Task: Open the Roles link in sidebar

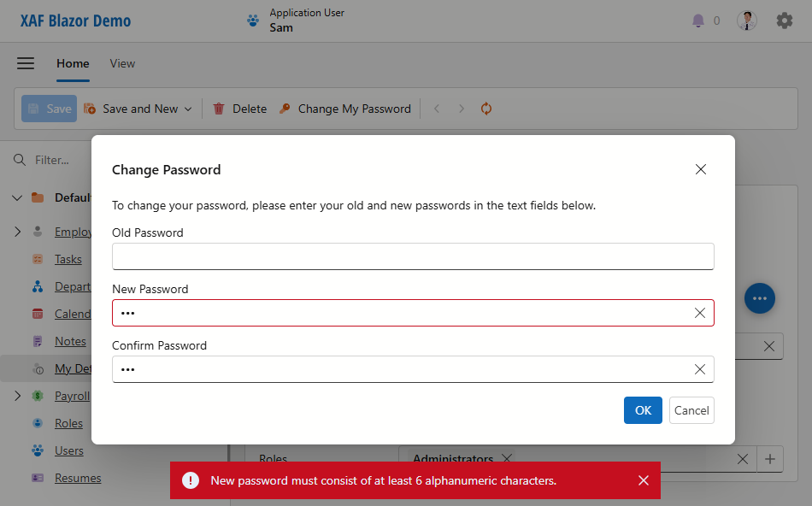Action: click(x=68, y=423)
